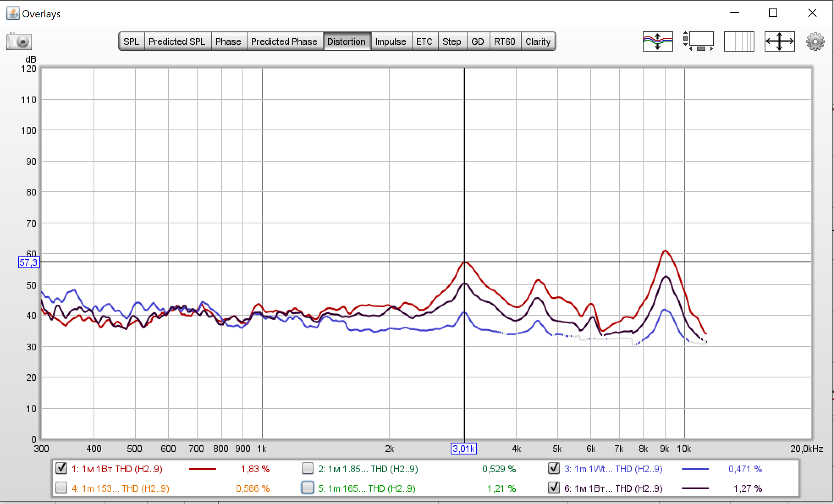This screenshot has height=504, width=834.
Task: Click the vertical grid lines icon
Action: (739, 41)
